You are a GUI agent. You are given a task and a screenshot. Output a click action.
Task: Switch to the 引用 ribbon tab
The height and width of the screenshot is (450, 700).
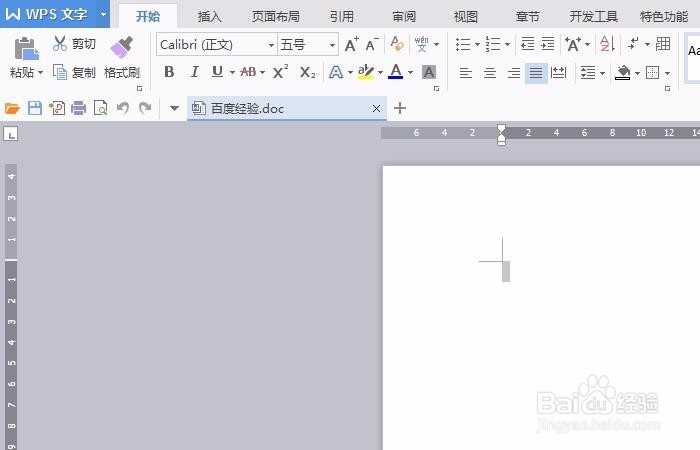(x=342, y=17)
